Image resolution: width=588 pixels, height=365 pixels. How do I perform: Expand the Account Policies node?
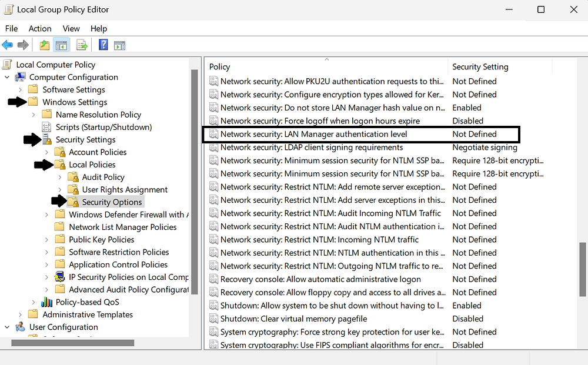[x=48, y=152]
